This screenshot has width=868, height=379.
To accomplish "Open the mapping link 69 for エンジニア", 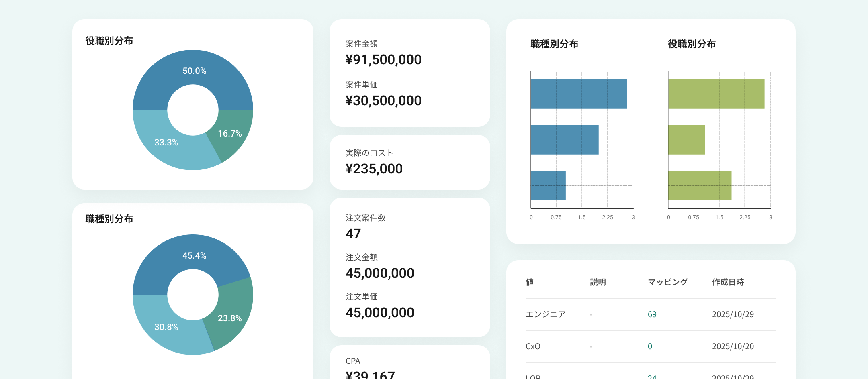I will click(x=652, y=314).
